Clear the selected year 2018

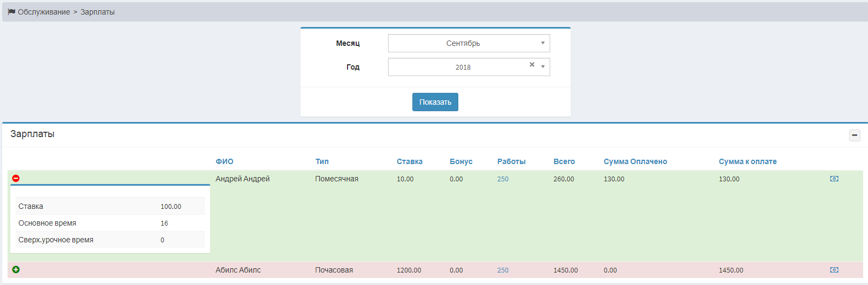(x=532, y=65)
